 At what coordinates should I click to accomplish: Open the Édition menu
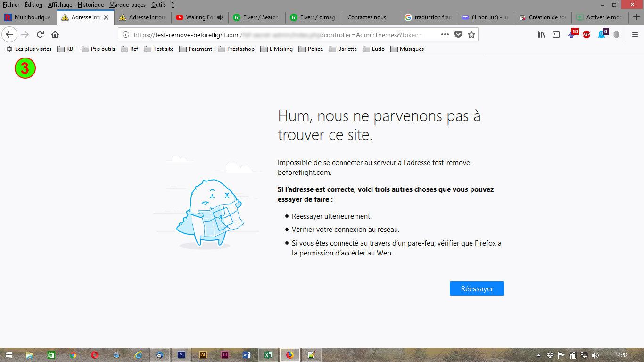tap(33, 5)
